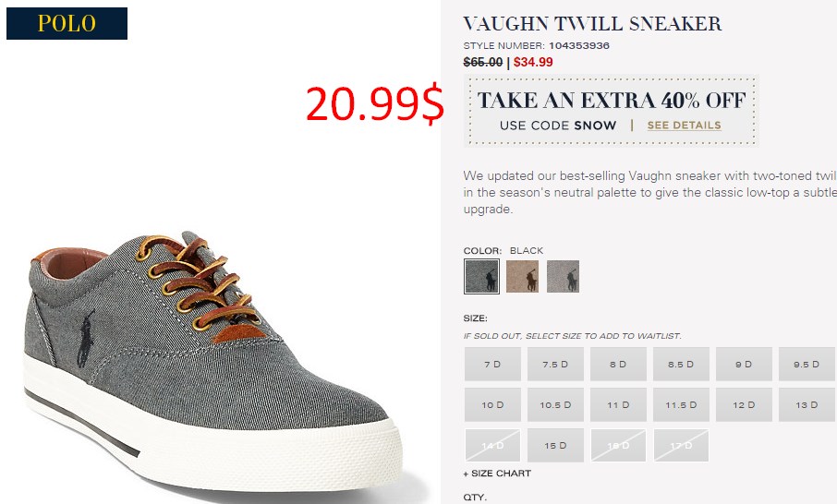Choose size 12 D
The image size is (837, 504).
[x=744, y=405]
